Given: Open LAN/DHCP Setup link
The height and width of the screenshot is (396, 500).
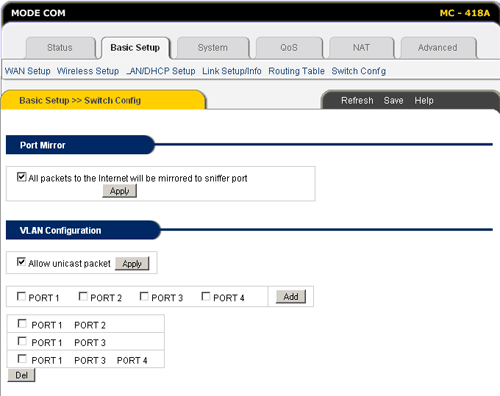Looking at the screenshot, I should point(161,71).
